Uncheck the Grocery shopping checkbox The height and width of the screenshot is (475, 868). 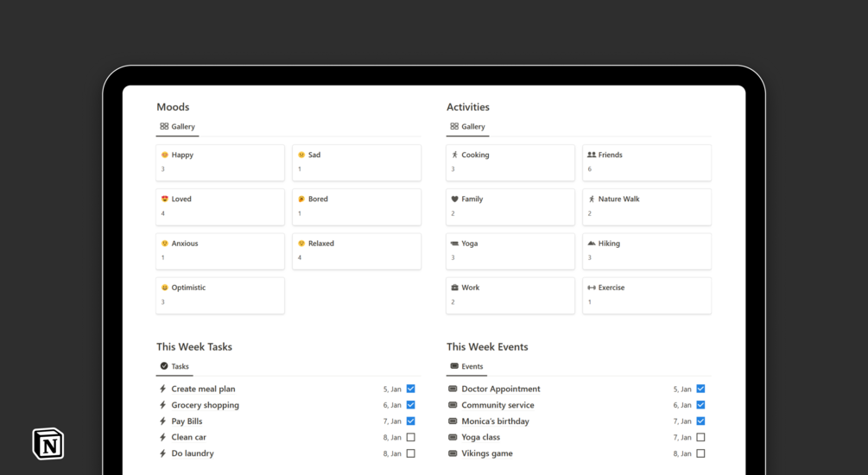[x=411, y=405]
